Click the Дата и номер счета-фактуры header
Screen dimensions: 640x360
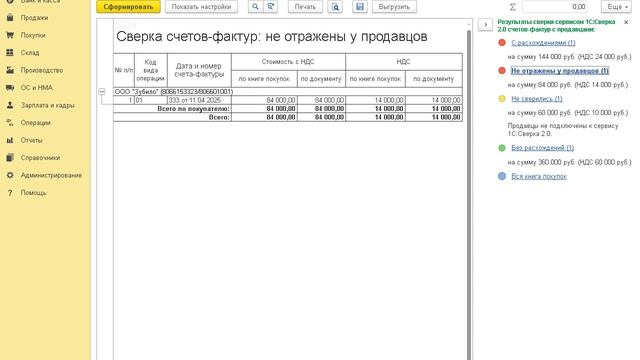[199, 70]
